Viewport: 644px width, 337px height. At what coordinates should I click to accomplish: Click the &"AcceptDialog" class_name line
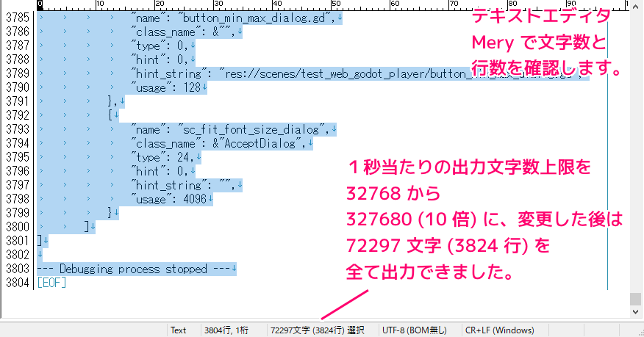point(218,143)
